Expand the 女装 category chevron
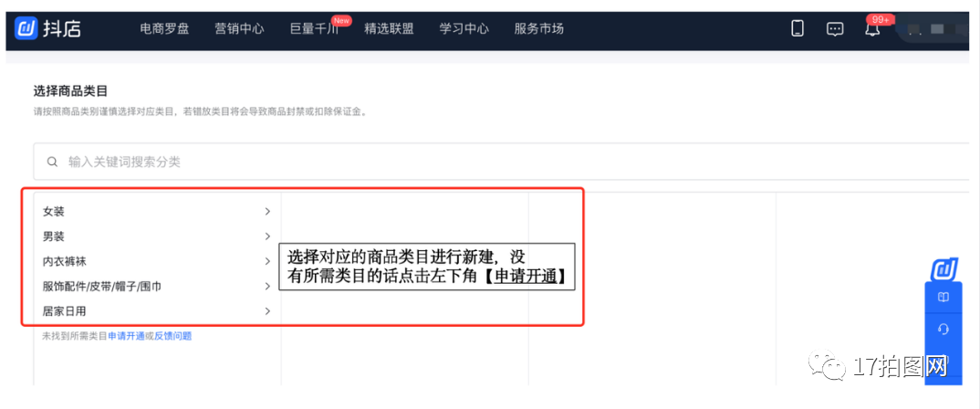980x409 pixels. [x=267, y=212]
